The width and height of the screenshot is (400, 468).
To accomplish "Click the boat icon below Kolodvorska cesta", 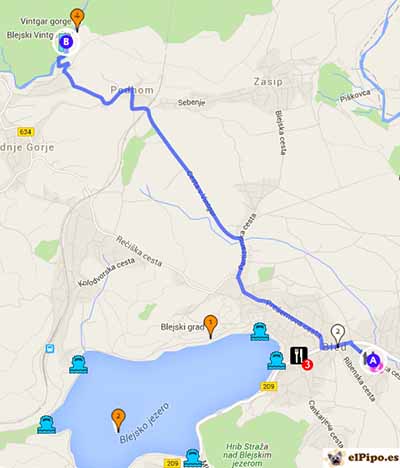I will [79, 364].
